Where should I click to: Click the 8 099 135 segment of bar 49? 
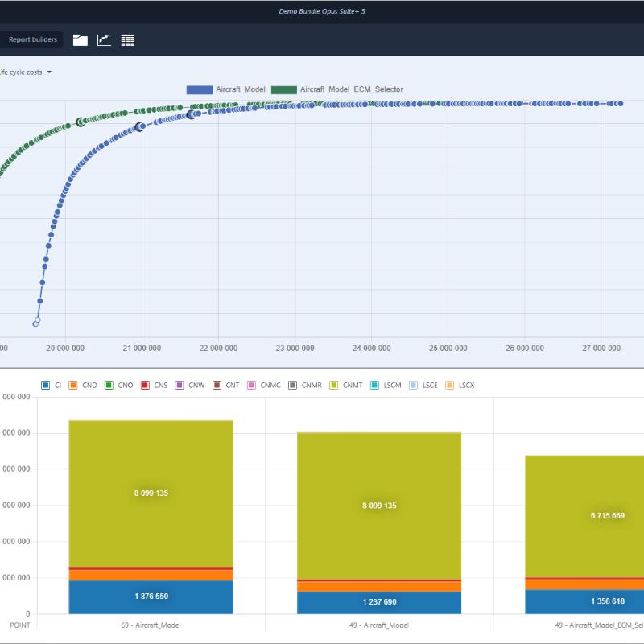(379, 506)
